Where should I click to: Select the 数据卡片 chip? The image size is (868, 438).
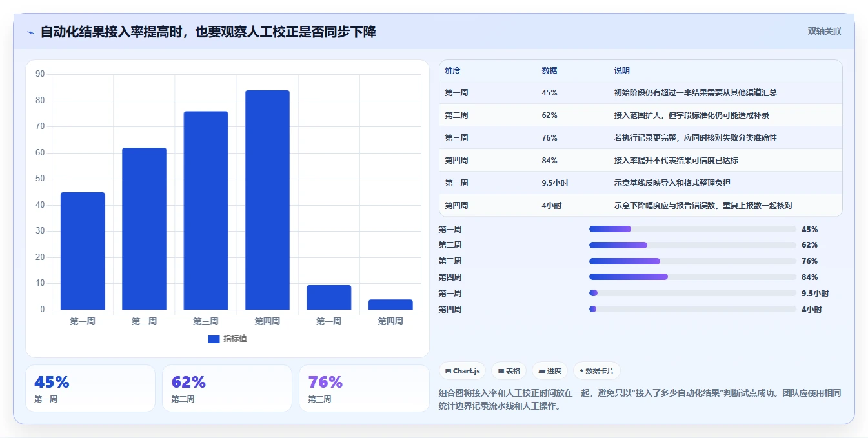(597, 371)
